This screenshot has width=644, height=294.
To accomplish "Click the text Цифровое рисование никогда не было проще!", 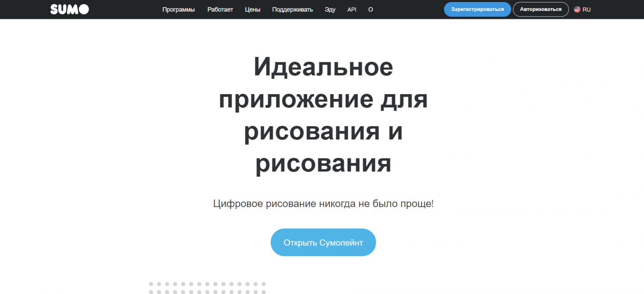I will (323, 204).
